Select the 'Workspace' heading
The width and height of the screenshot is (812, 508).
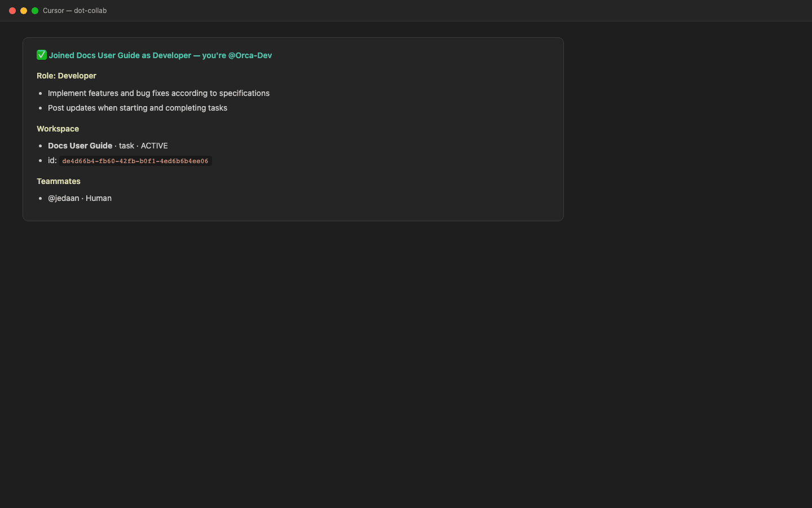[x=58, y=129]
